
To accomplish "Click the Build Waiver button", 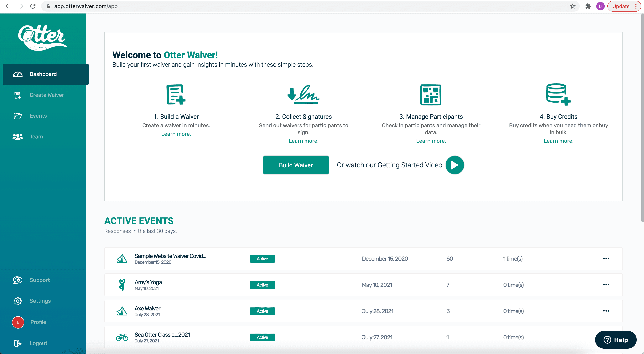I will point(296,165).
